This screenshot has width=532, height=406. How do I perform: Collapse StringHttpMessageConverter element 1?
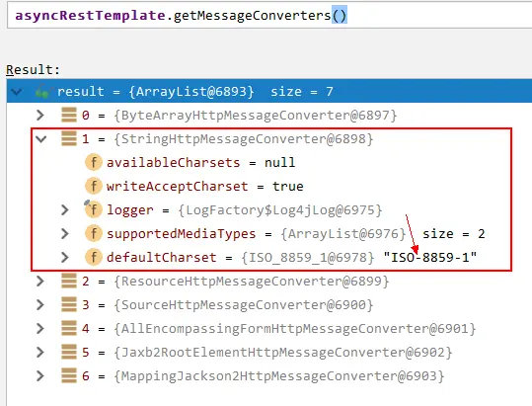[41, 139]
